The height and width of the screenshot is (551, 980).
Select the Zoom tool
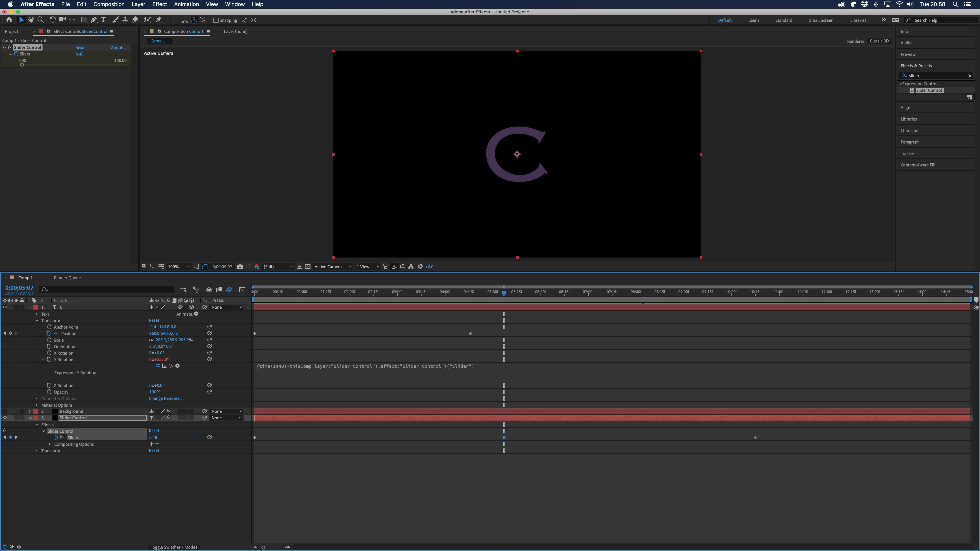40,20
